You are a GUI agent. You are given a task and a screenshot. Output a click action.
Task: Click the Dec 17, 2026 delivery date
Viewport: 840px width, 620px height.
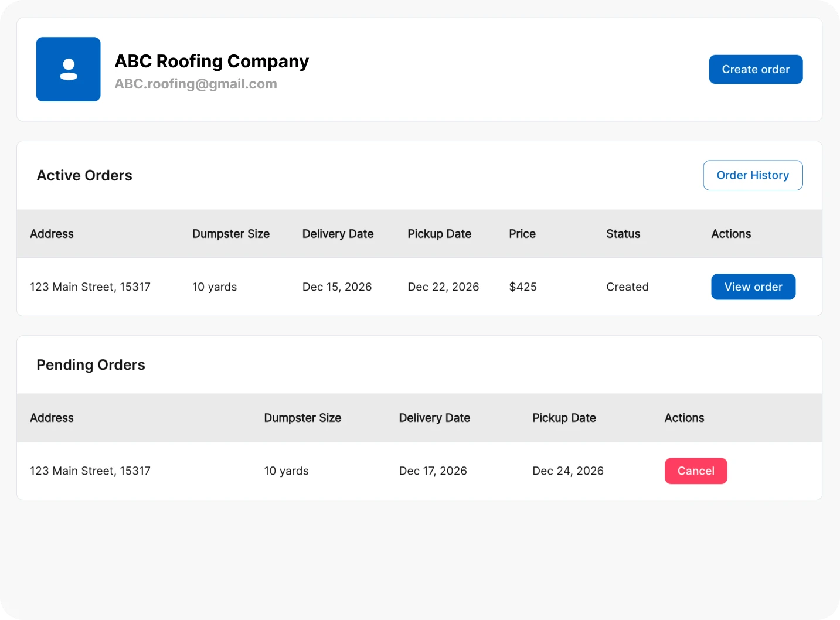click(433, 471)
